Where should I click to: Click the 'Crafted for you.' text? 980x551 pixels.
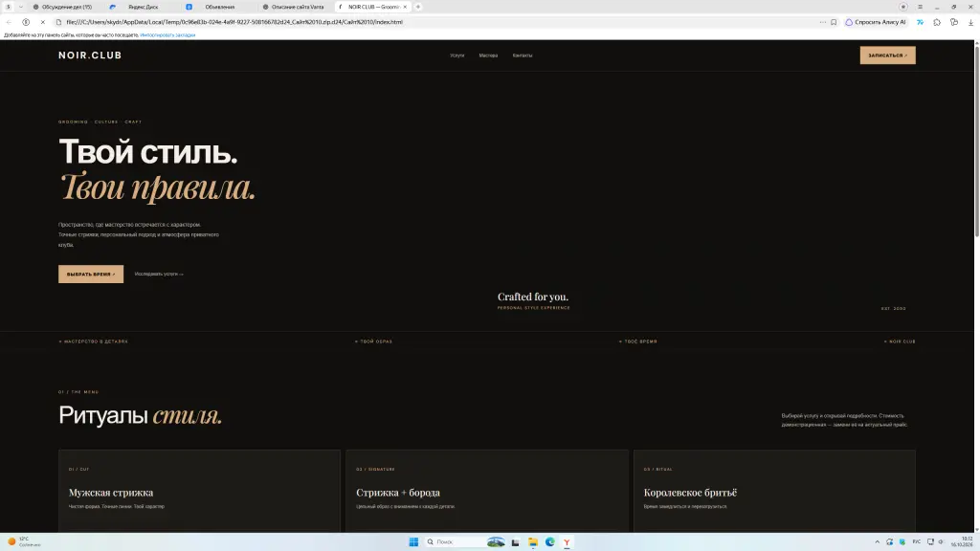click(x=532, y=297)
